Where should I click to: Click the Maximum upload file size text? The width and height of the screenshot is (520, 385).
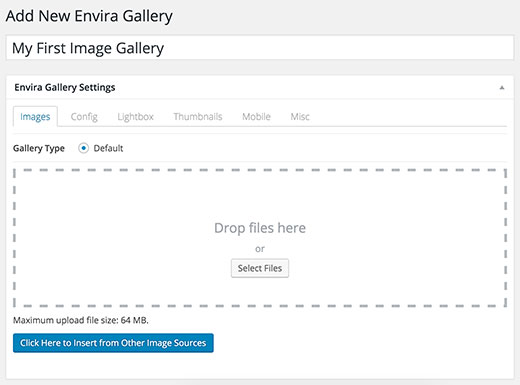pos(81,320)
